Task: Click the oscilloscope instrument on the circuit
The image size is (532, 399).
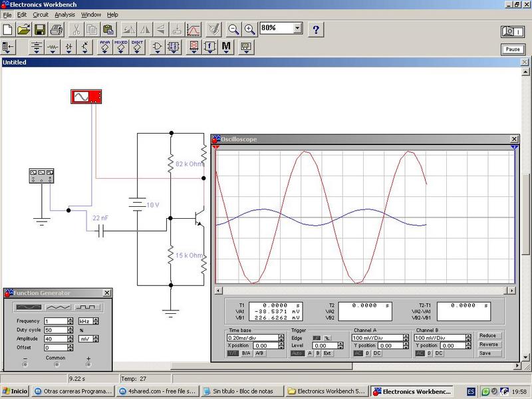Action: [x=87, y=97]
